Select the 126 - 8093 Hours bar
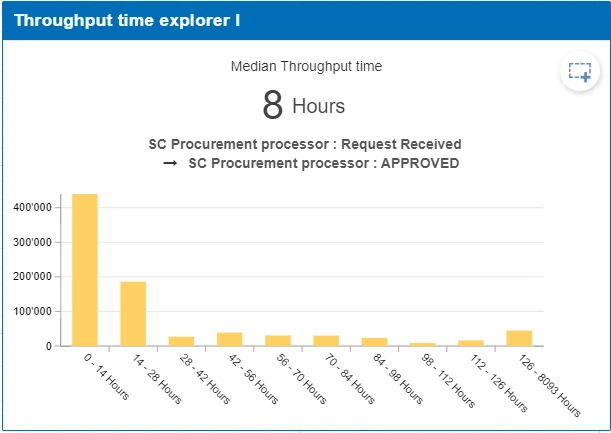 point(519,338)
